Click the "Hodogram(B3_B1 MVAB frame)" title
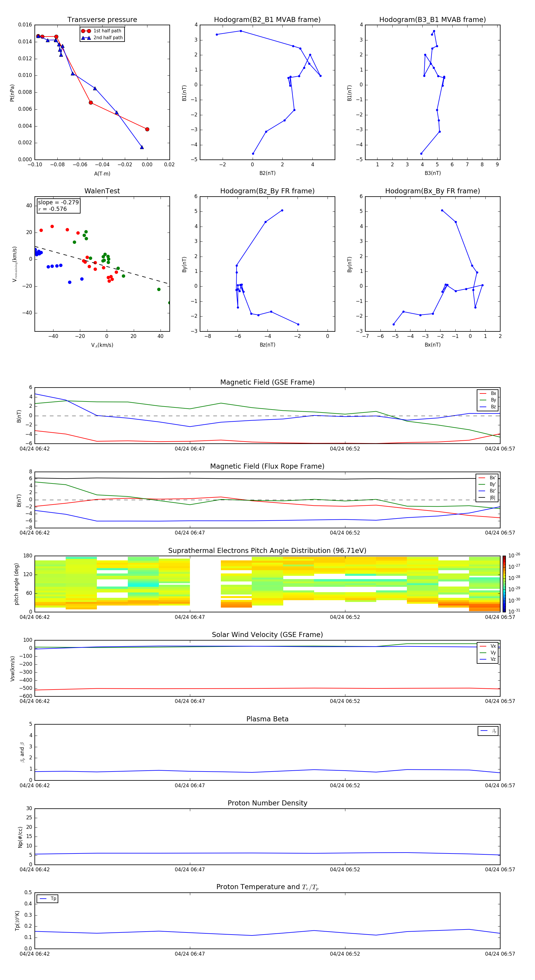535x980 pixels. tap(432, 20)
